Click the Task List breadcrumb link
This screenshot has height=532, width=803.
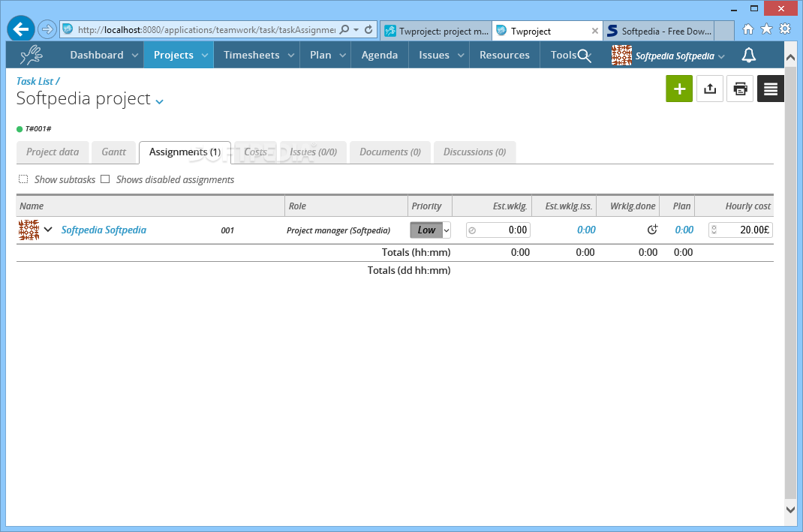(x=35, y=81)
